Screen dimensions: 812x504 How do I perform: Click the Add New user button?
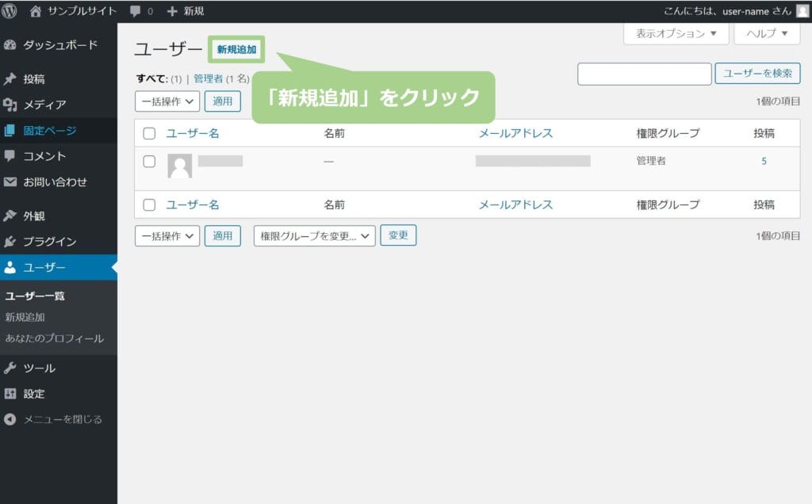236,49
